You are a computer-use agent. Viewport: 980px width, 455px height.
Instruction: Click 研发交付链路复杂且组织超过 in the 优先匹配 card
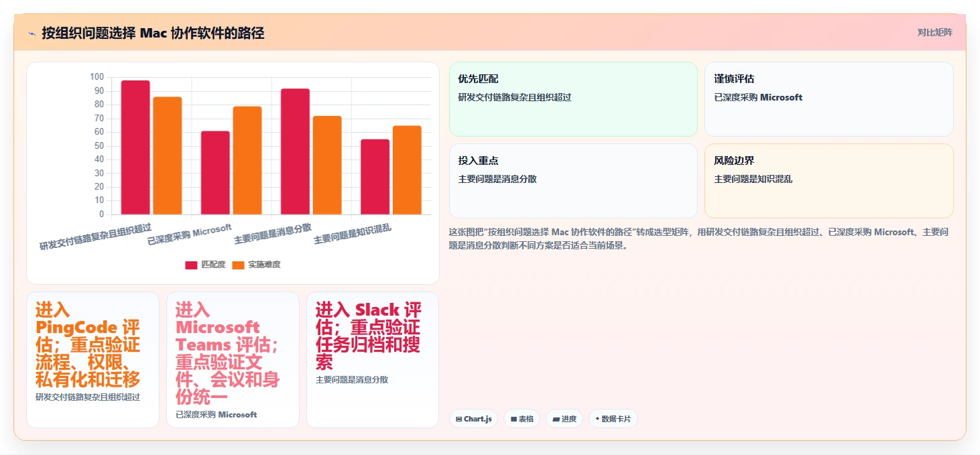[x=515, y=97]
